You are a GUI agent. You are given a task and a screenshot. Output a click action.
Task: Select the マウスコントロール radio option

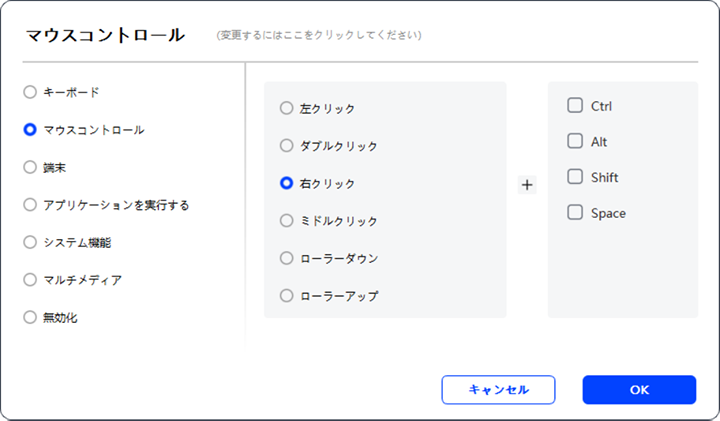30,130
